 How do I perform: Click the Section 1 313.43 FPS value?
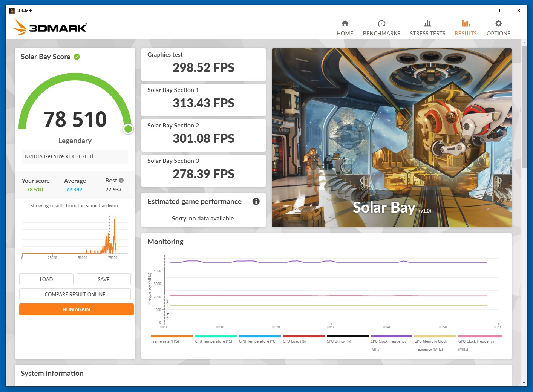pyautogui.click(x=204, y=103)
